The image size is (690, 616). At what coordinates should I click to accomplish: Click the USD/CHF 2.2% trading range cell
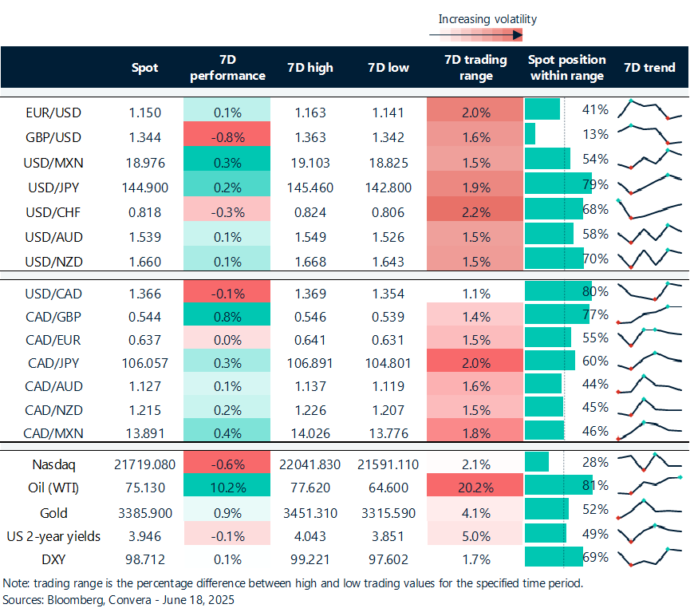(471, 211)
